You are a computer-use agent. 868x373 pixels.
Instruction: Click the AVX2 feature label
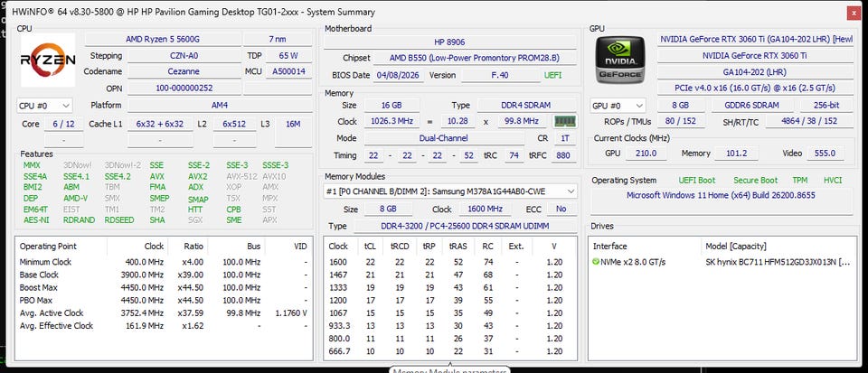(x=198, y=176)
